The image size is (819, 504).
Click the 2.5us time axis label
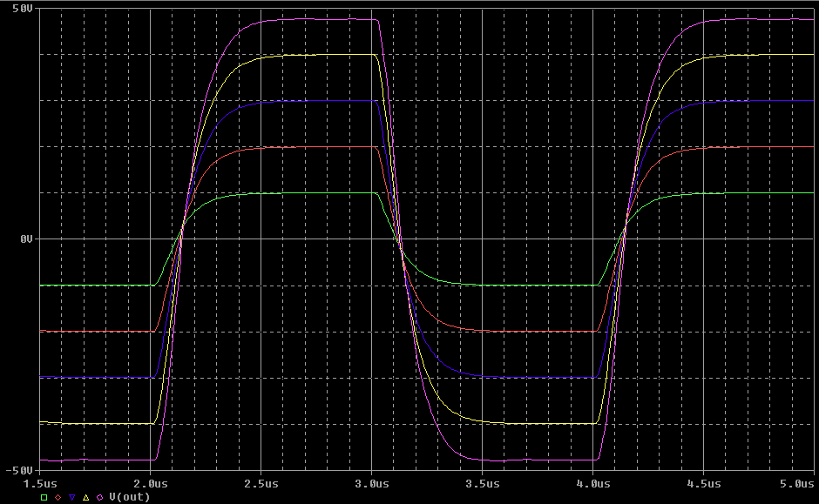pos(261,482)
